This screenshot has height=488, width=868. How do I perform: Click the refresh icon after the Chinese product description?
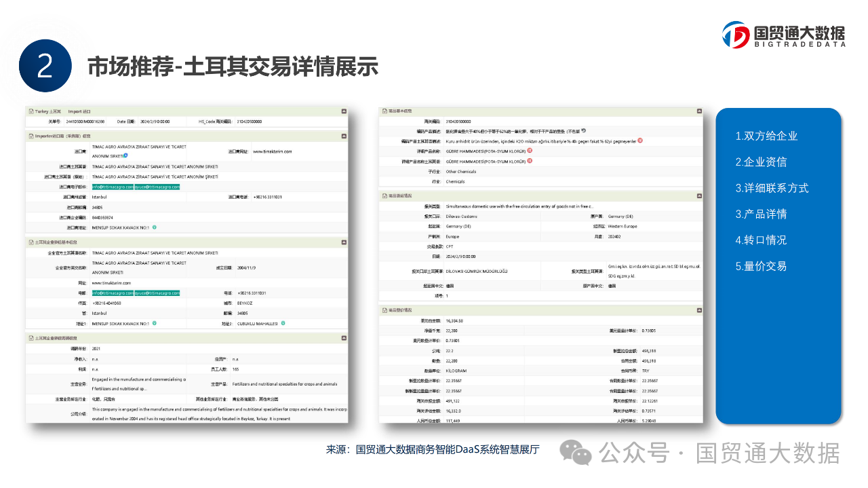coord(583,130)
